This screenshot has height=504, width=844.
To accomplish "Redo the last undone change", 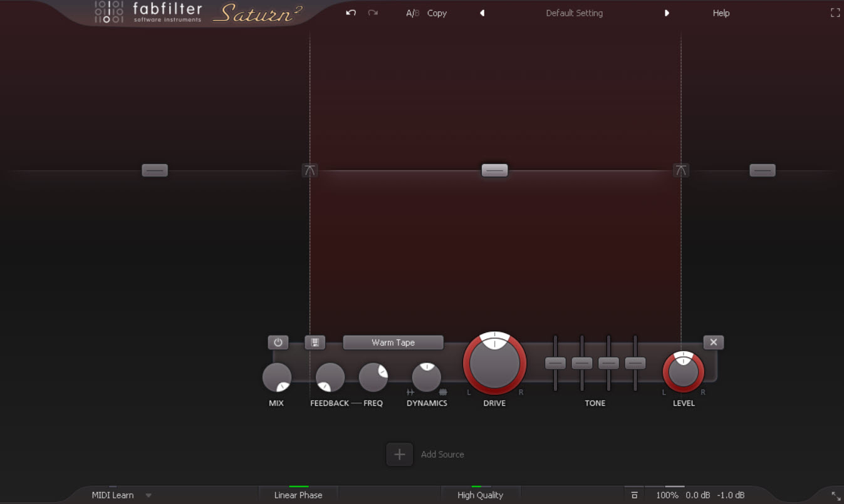I will [373, 13].
